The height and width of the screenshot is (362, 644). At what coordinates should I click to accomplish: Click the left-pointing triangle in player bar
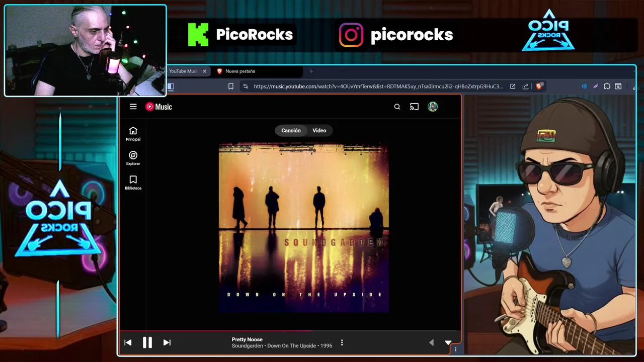(x=431, y=343)
